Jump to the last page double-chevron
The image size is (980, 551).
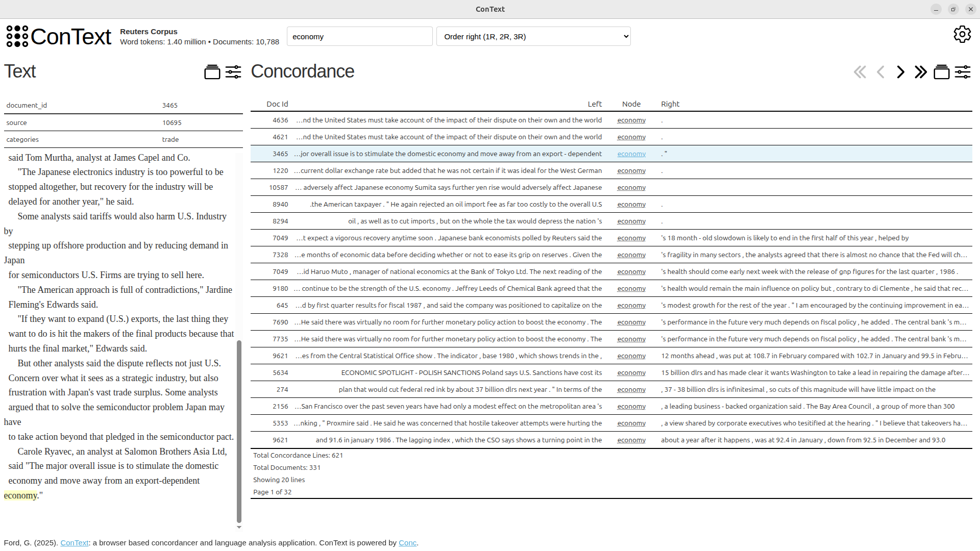tap(920, 72)
